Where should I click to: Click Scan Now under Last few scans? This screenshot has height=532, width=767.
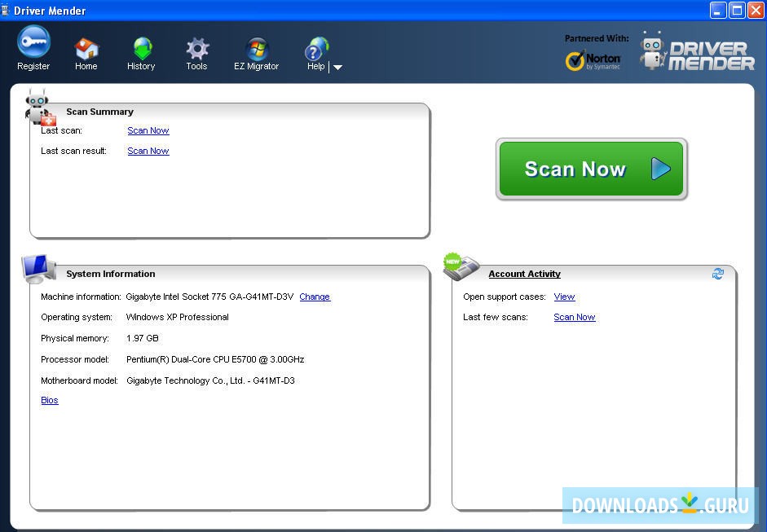tap(574, 317)
